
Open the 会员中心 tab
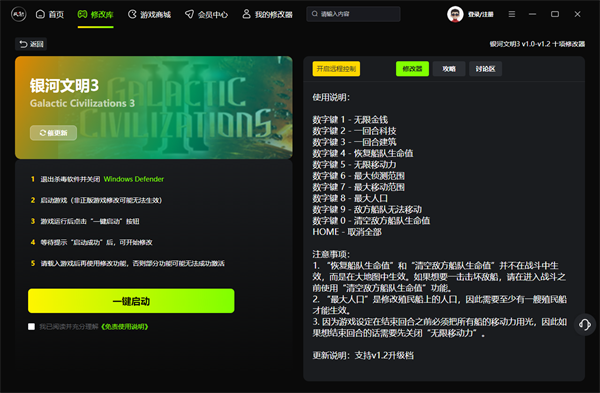click(206, 15)
